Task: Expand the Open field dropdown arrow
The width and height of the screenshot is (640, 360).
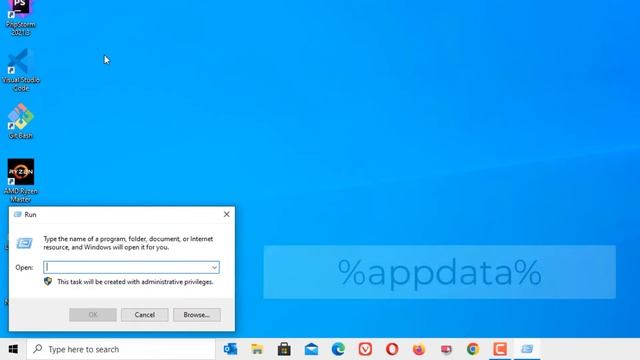Action: click(214, 267)
